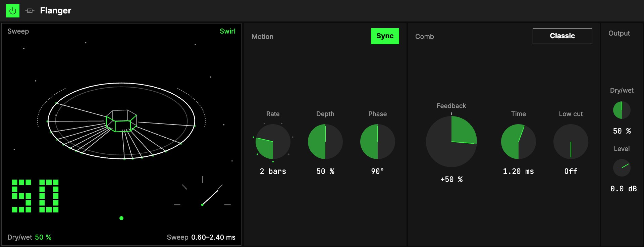Screen dimensions: 644x247
Task: Click the Phase knob
Action: pos(378,142)
